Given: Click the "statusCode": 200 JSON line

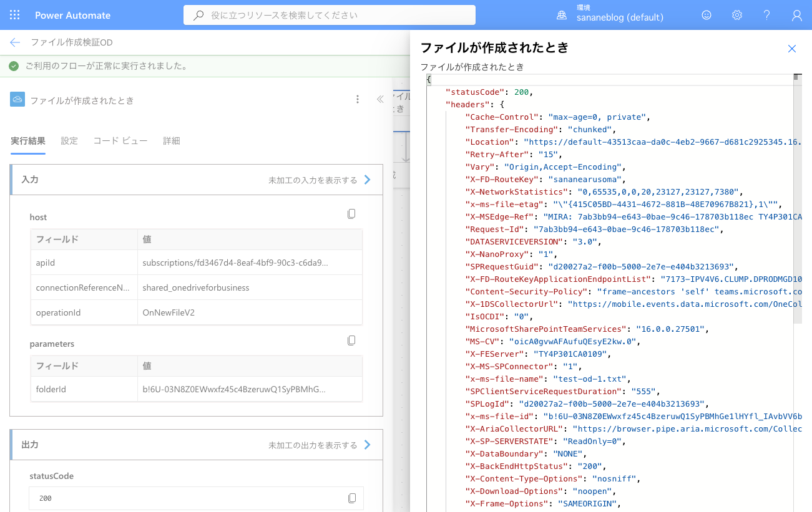Looking at the screenshot, I should coord(489,92).
